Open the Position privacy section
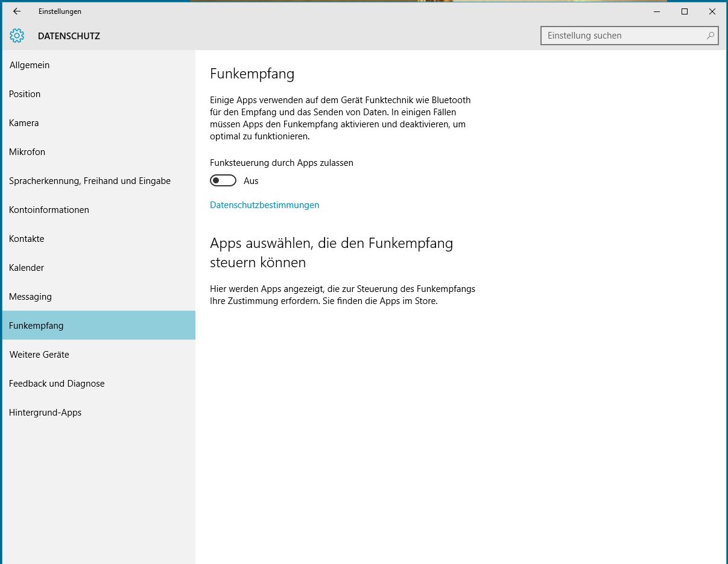Screen dimensions: 728x564 (99, 94)
